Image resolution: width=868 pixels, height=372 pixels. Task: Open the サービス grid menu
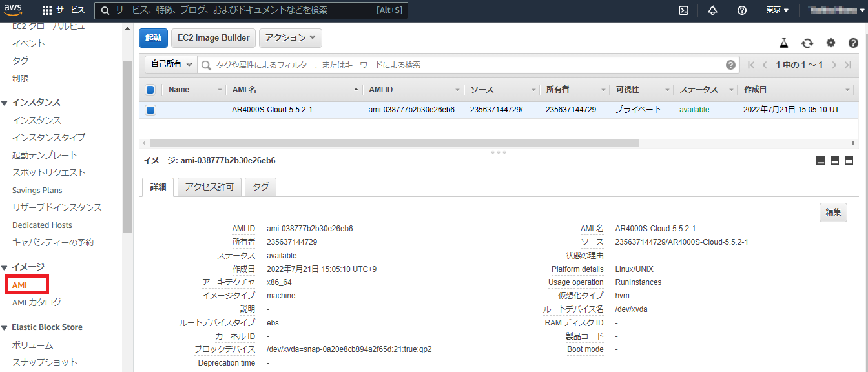click(63, 10)
